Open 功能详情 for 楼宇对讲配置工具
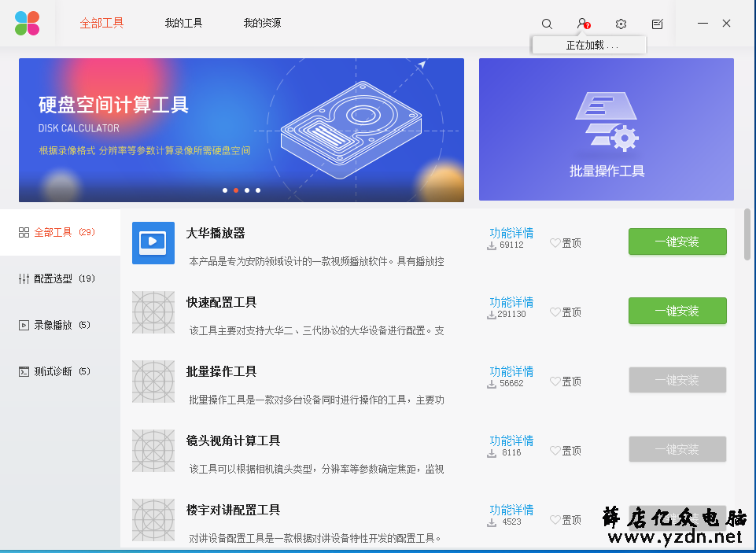This screenshot has height=553, width=756. coord(511,510)
